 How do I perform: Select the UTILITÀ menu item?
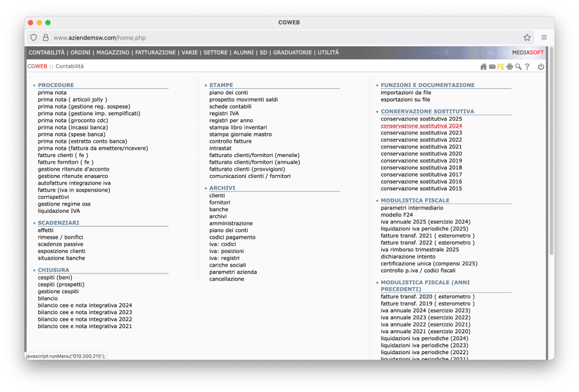[328, 53]
